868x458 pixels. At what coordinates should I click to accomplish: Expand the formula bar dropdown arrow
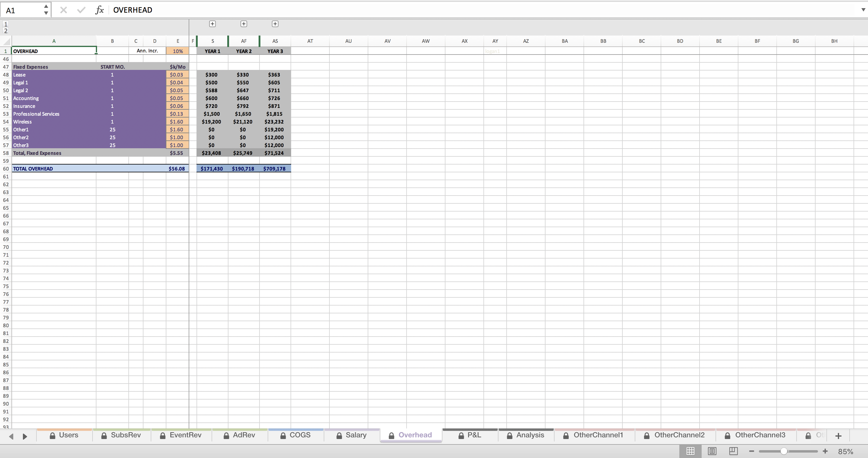[863, 10]
